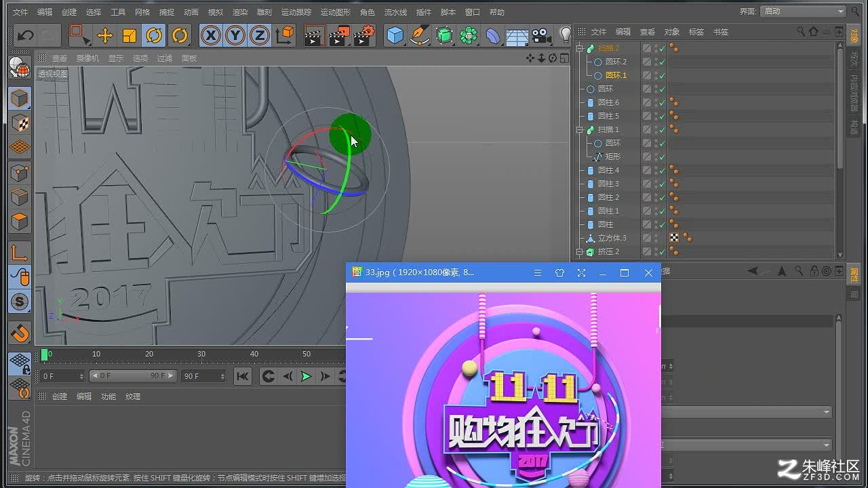Viewport: 868px width, 488px height.
Task: Open the viewport 摄像机 menu
Action: point(87,58)
